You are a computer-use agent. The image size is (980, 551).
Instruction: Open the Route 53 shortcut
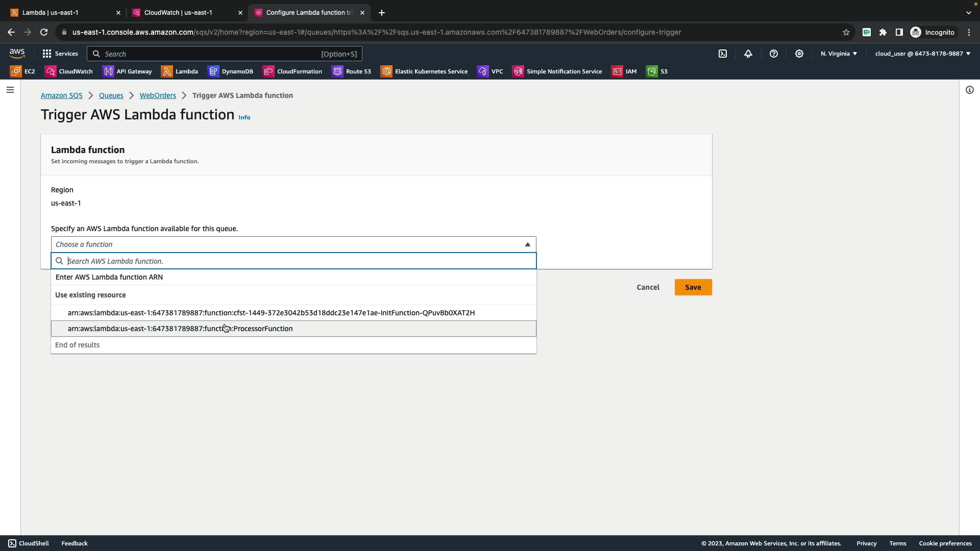[x=352, y=71]
